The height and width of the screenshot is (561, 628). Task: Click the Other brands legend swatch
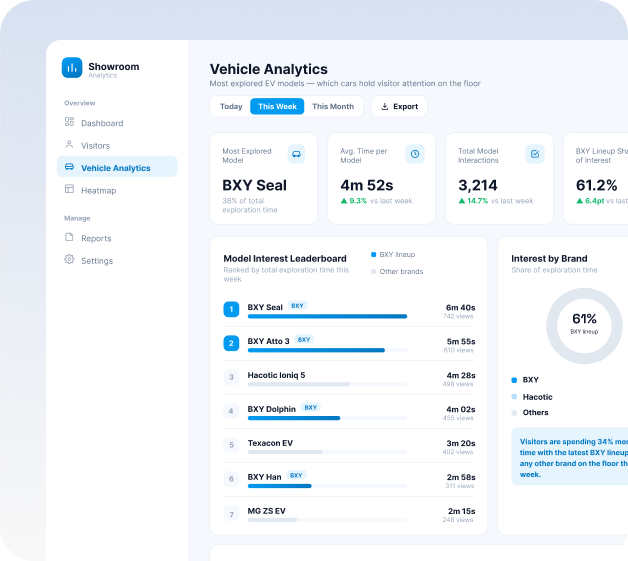tap(374, 271)
